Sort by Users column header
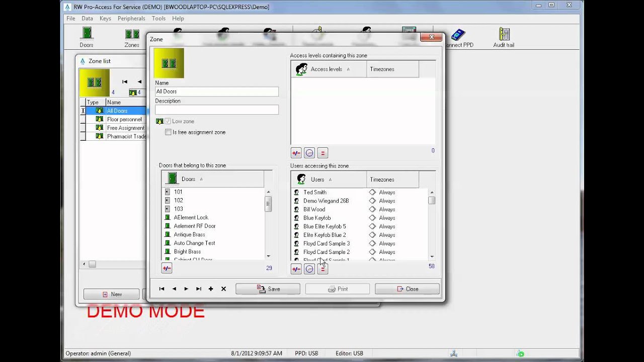Screen dimensions: 644x362 pos(329,179)
